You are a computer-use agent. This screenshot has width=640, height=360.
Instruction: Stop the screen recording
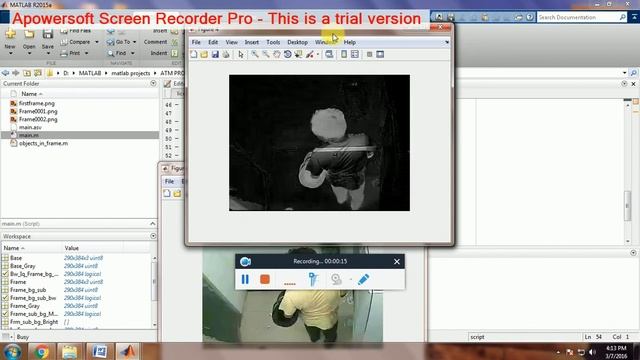[x=265, y=279]
